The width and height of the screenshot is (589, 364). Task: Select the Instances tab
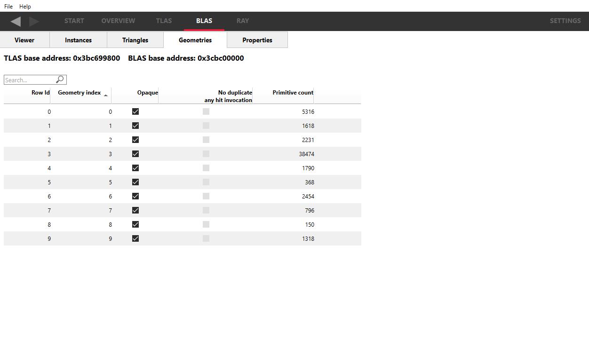point(78,40)
